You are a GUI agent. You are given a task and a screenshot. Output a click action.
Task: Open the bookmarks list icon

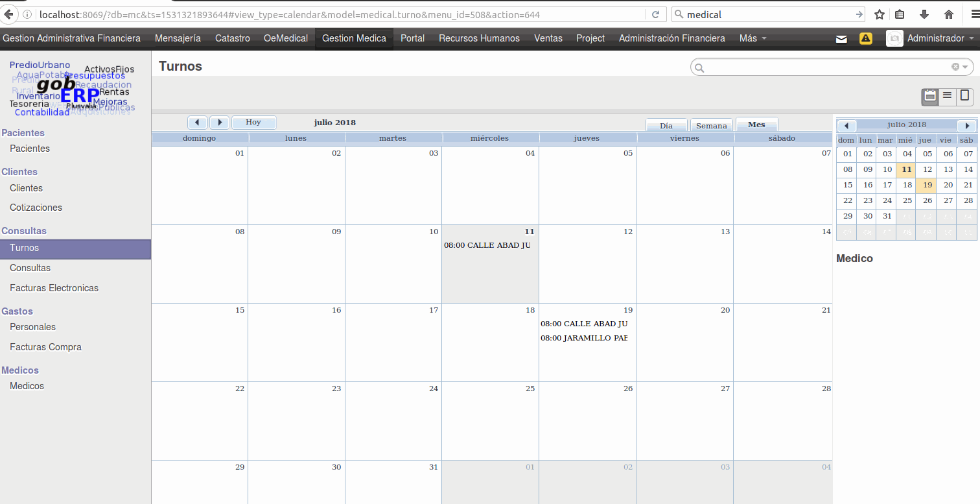[x=900, y=14]
